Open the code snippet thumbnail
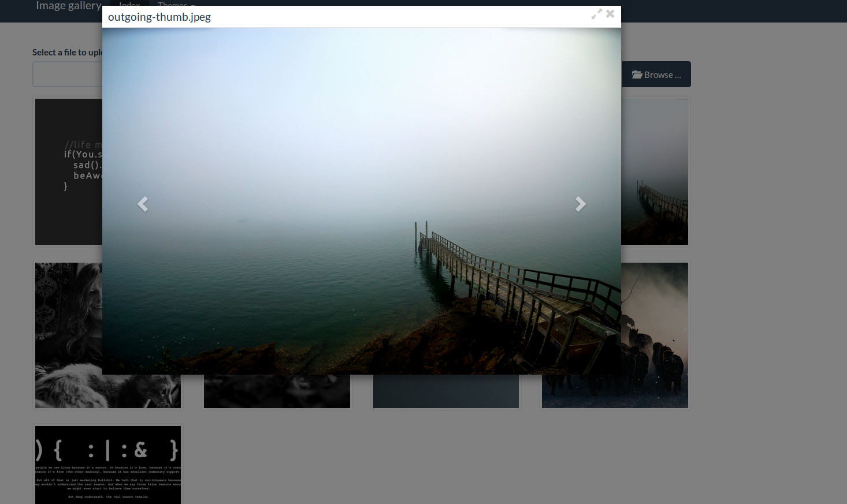The width and height of the screenshot is (847, 504). tap(69, 171)
